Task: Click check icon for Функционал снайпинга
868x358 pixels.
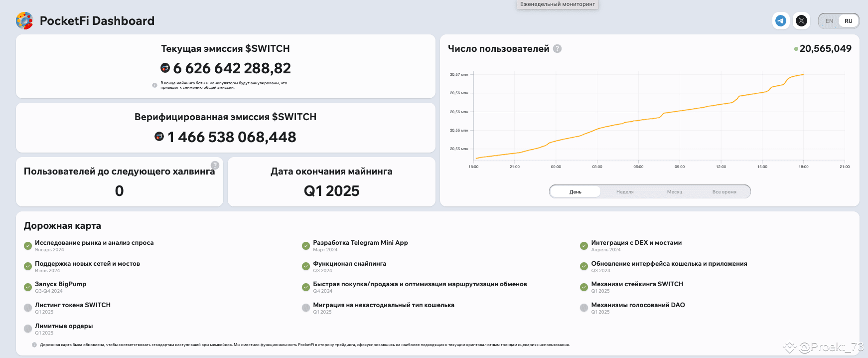Action: 306,266
